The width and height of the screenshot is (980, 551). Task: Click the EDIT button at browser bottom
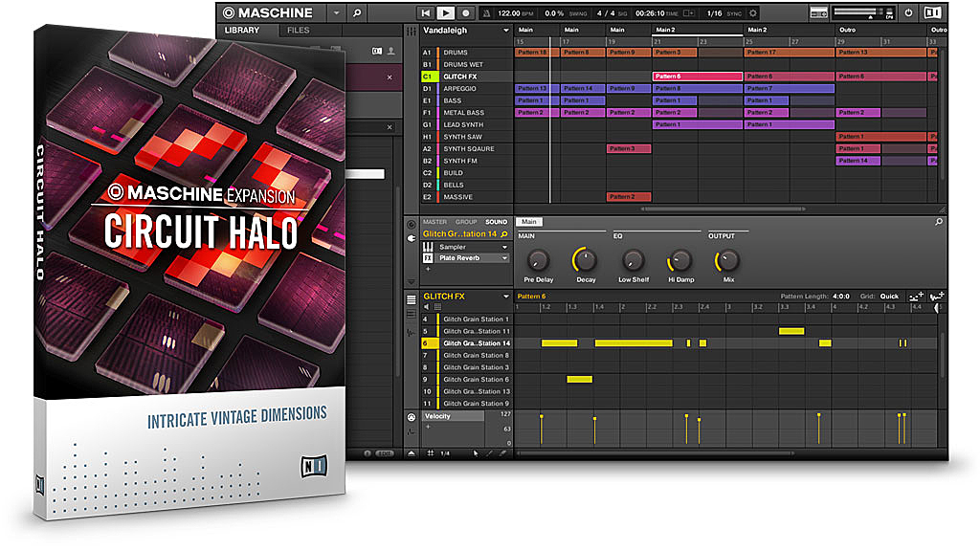tap(385, 453)
